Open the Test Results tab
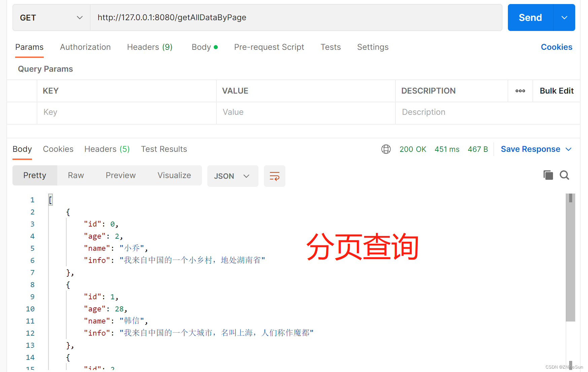Screen dimensions: 588x372 [x=164, y=149]
